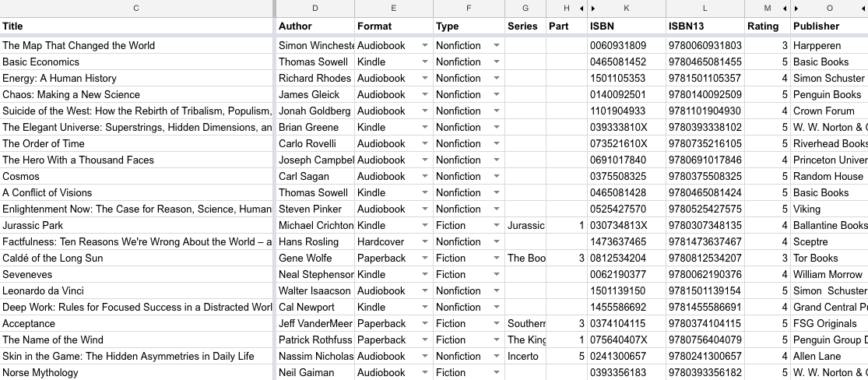The height and width of the screenshot is (380, 868).
Task: Select the Part cell for Skin in the Game
Action: click(x=566, y=356)
